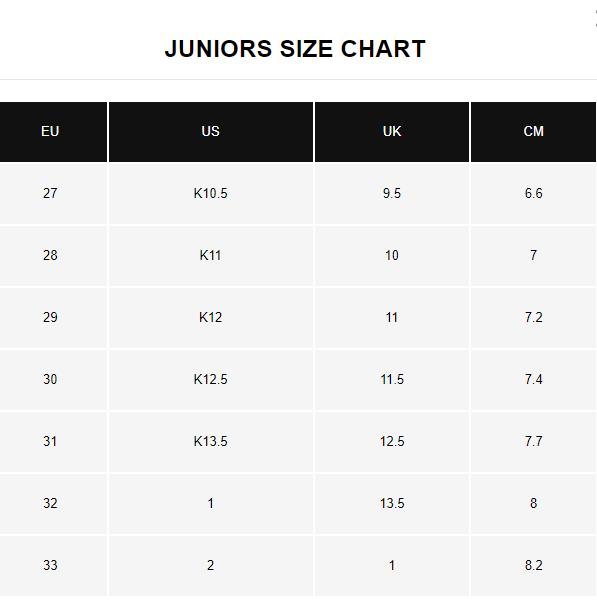Select the K10.5 US size cell
Viewport: 597px width, 608px height.
tap(211, 193)
